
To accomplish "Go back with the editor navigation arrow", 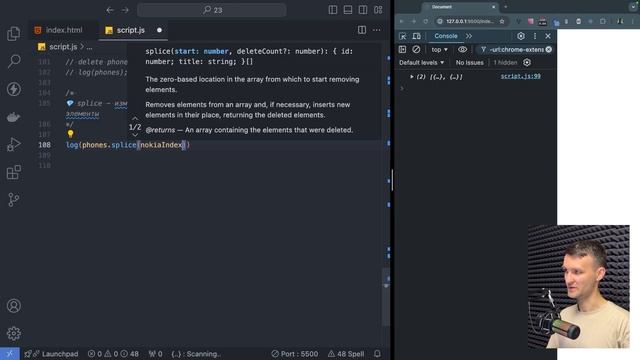I will (110, 10).
